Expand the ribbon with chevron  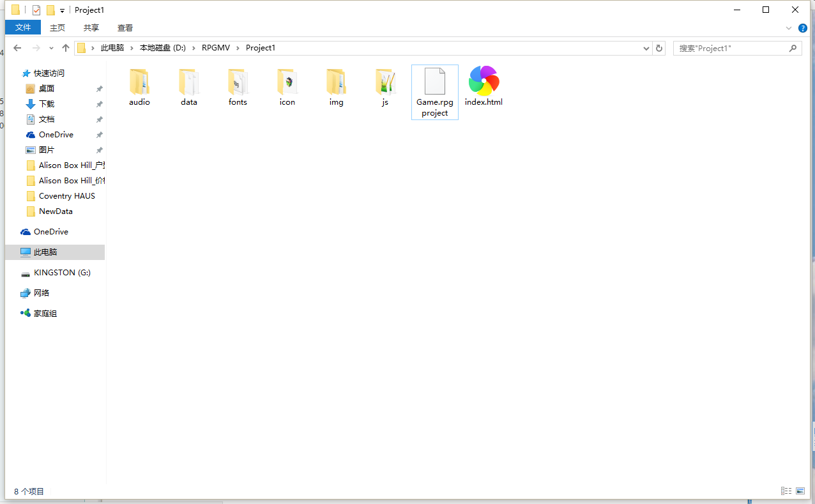click(x=789, y=28)
